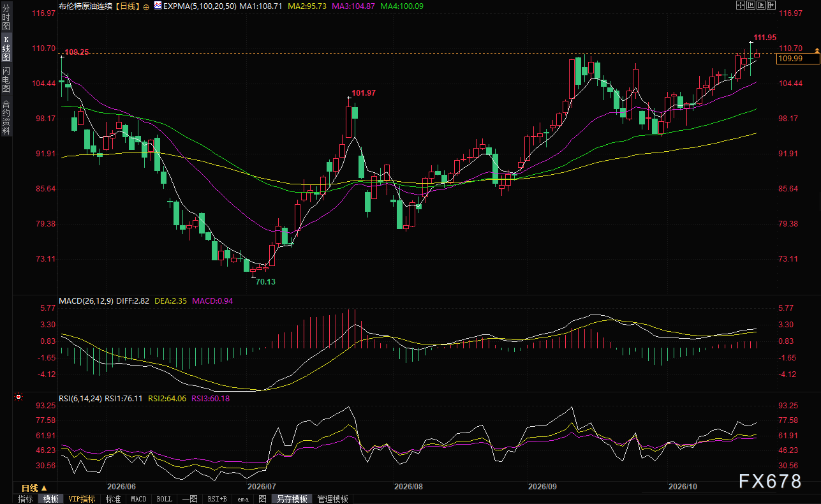Click the 图 template button
The image size is (821, 504).
point(262,499)
